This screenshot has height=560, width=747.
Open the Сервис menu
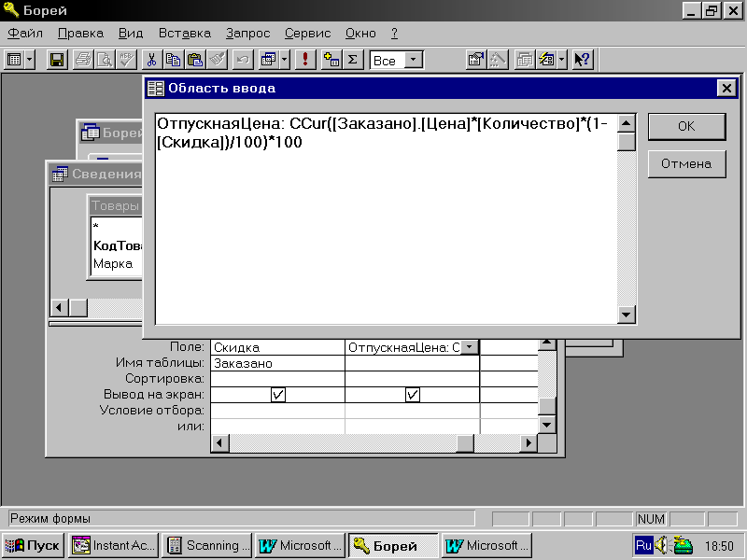307,34
